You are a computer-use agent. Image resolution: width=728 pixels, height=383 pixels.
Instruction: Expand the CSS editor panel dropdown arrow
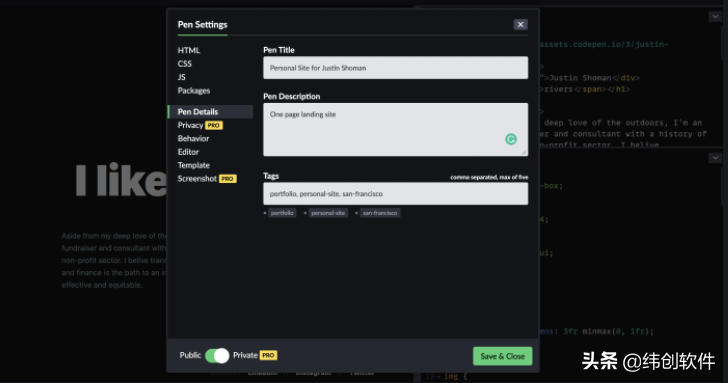[x=715, y=158]
